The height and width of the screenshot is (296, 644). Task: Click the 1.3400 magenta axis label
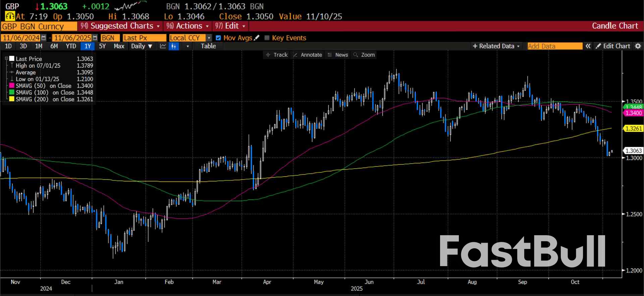click(633, 113)
